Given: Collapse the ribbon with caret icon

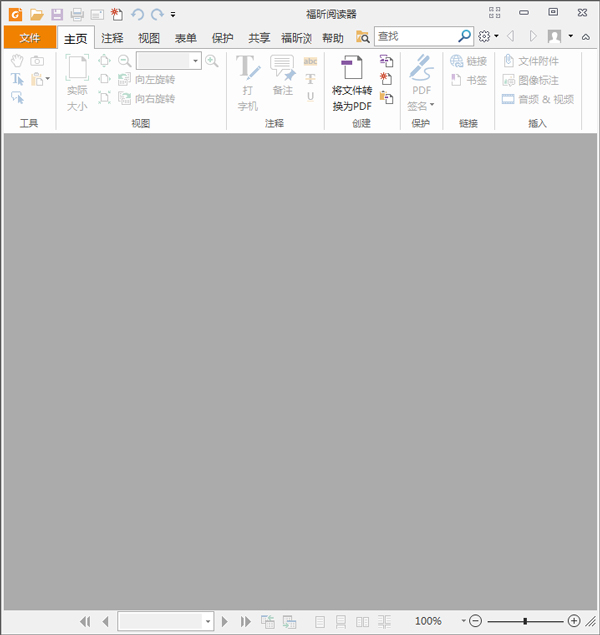Looking at the screenshot, I should coord(586,37).
